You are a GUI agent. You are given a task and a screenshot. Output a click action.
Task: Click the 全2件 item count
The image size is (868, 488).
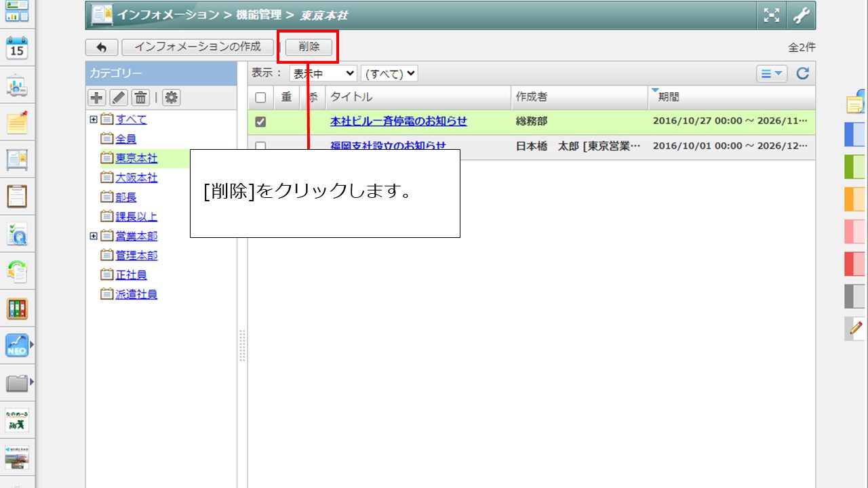pyautogui.click(x=802, y=47)
